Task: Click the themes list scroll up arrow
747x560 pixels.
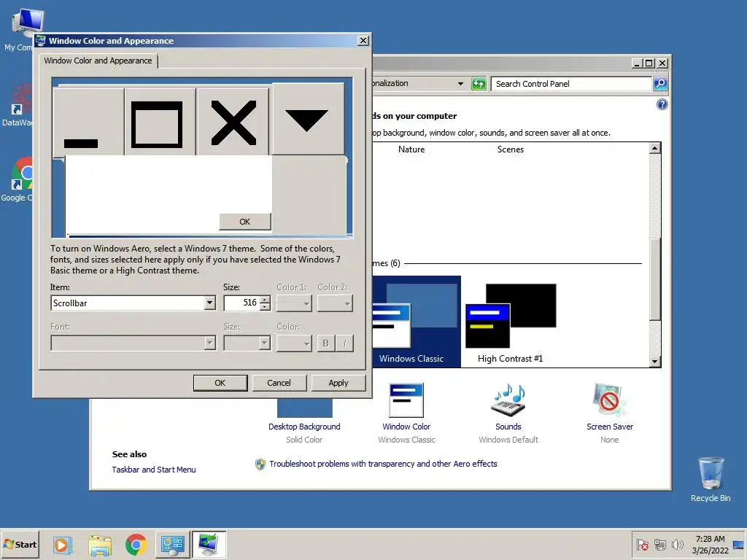Action: click(654, 148)
